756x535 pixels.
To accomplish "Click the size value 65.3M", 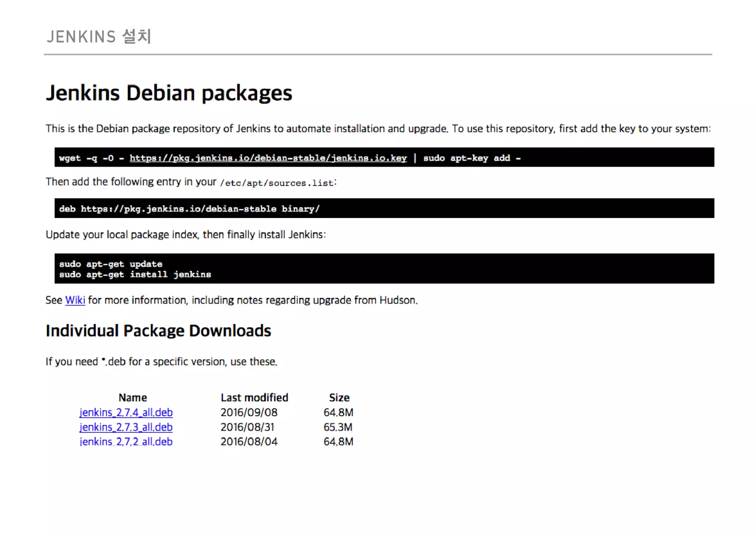I will tap(338, 427).
